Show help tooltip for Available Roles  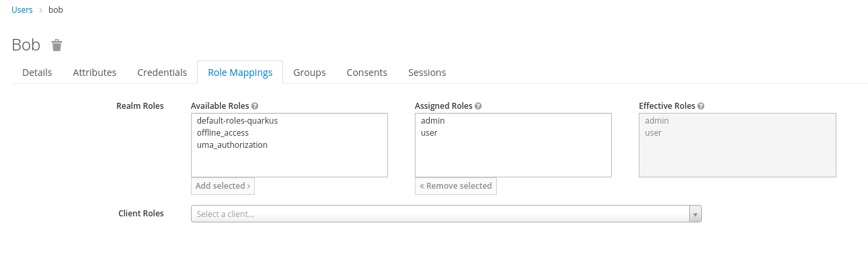pos(255,106)
